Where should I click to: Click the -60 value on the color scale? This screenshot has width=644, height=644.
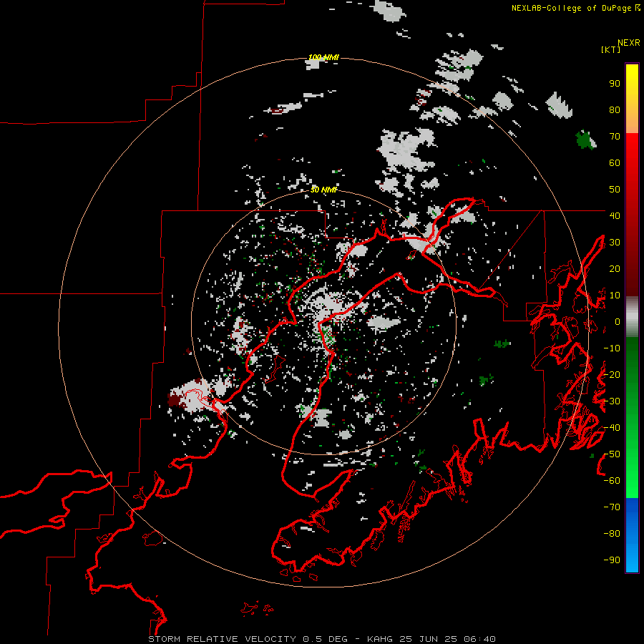pos(612,481)
